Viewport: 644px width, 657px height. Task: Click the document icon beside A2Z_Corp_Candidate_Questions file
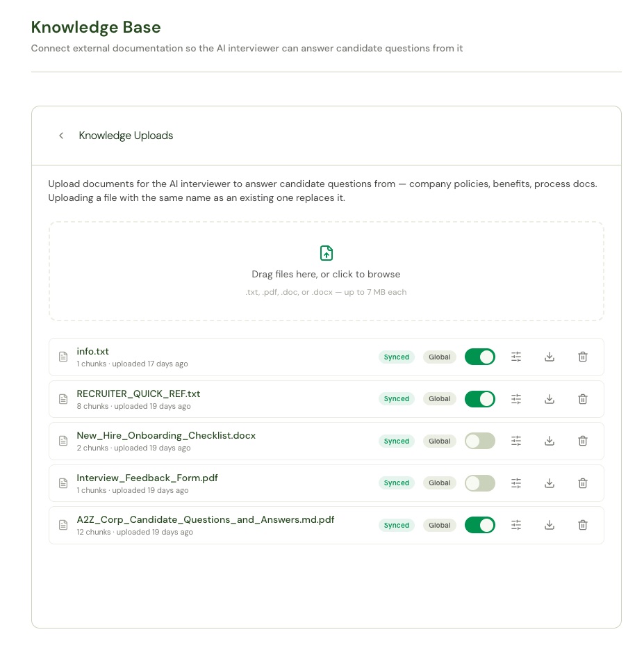[x=63, y=525]
